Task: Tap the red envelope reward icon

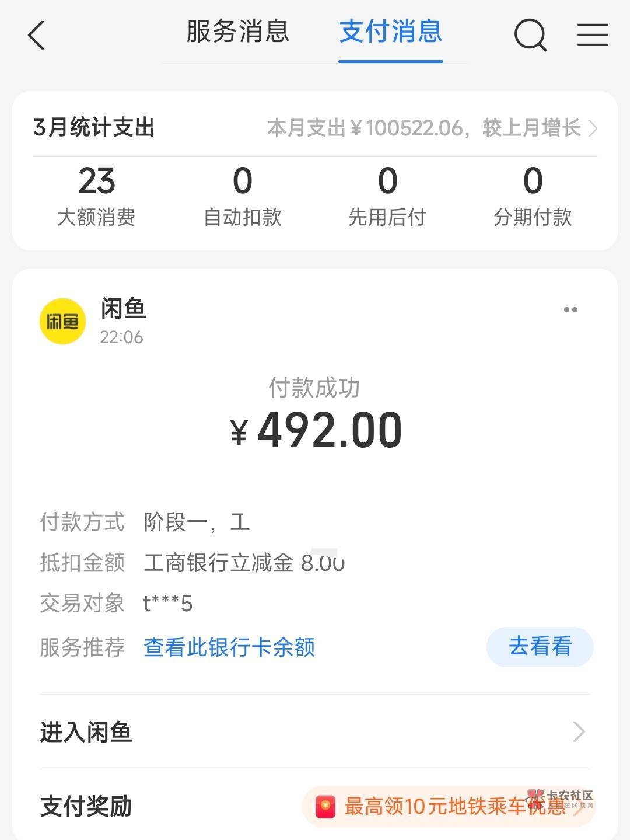Action: tap(325, 807)
